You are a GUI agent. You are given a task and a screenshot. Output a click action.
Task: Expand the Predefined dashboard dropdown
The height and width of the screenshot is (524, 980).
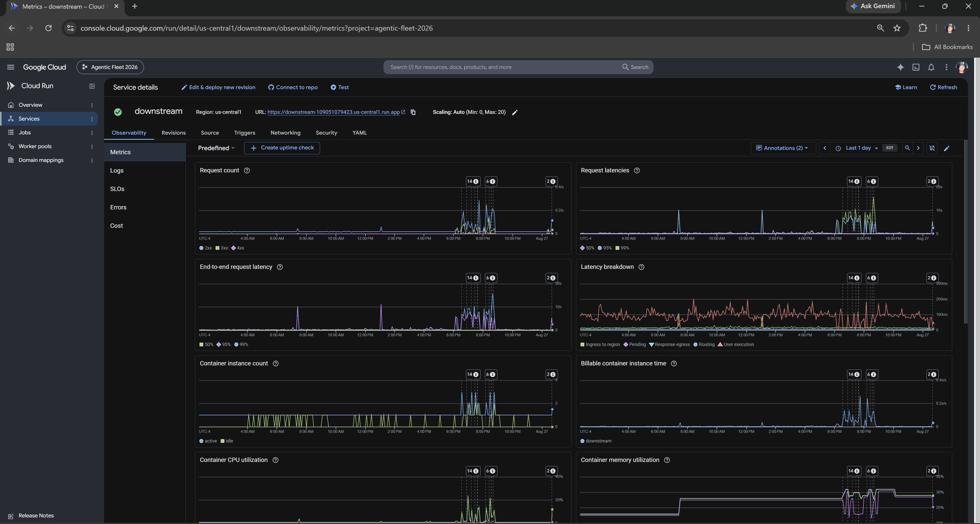tap(216, 148)
